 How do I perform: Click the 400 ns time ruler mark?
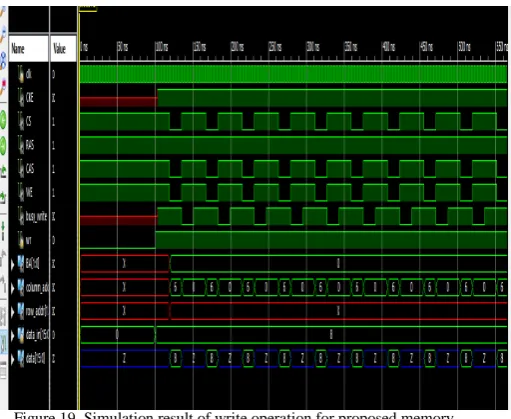click(x=389, y=47)
